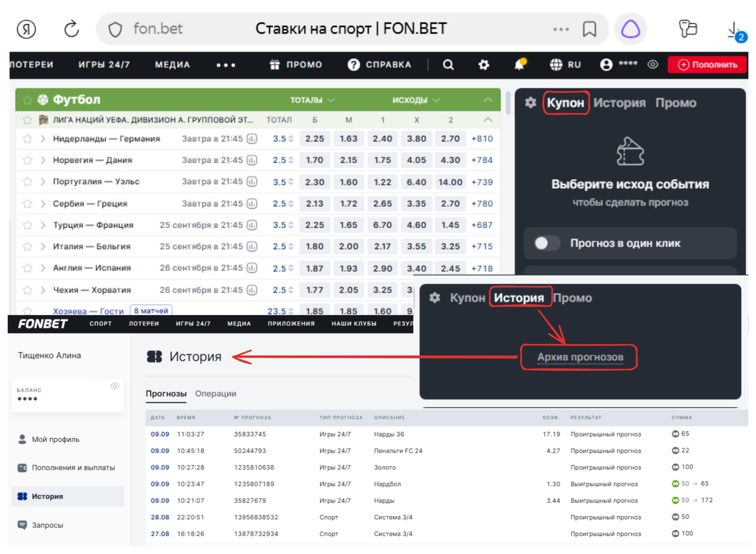Add Норвегия — Дания to favorites star

click(27, 160)
